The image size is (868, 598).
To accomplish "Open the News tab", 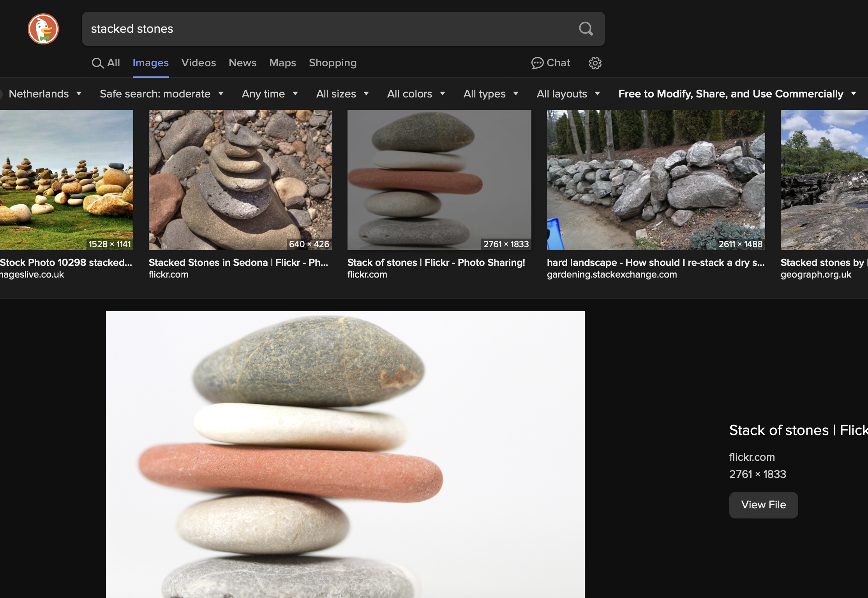I will pos(243,63).
